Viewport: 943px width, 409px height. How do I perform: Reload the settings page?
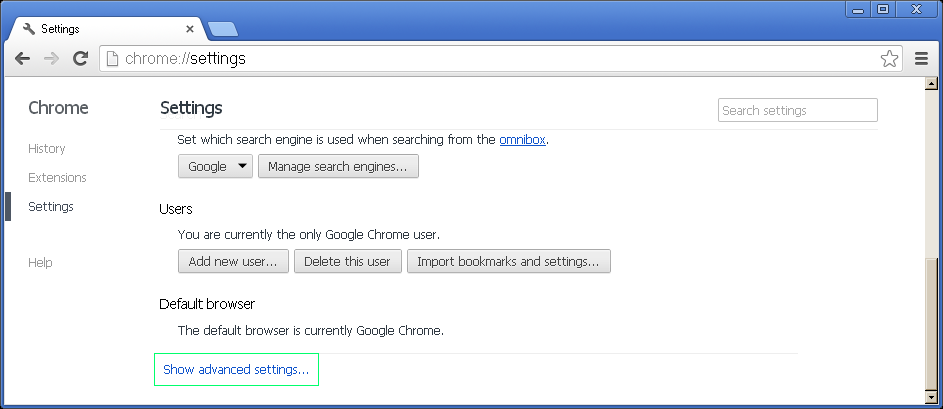pos(81,59)
